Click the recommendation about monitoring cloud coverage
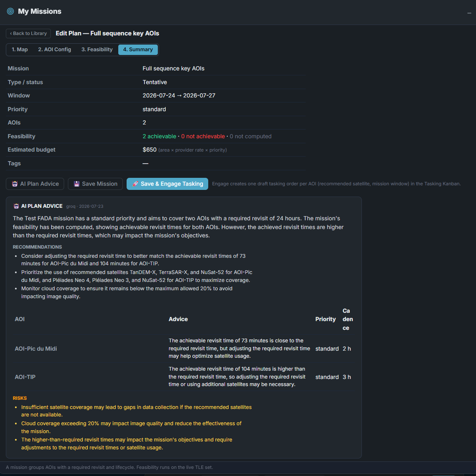The width and height of the screenshot is (476, 476). 127,292
